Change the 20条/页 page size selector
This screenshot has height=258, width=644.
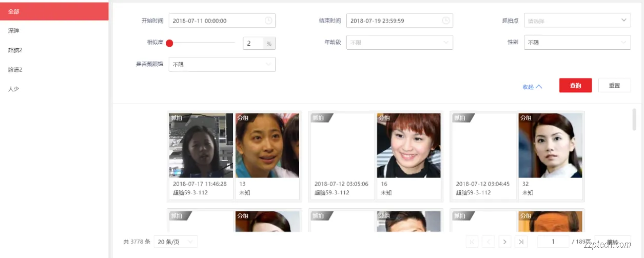pyautogui.click(x=176, y=242)
